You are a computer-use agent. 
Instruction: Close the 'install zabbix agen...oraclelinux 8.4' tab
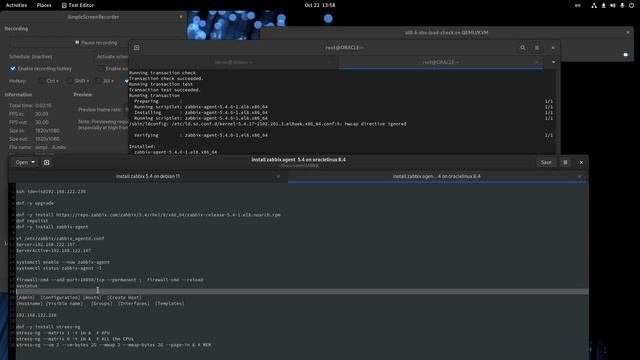[580, 176]
